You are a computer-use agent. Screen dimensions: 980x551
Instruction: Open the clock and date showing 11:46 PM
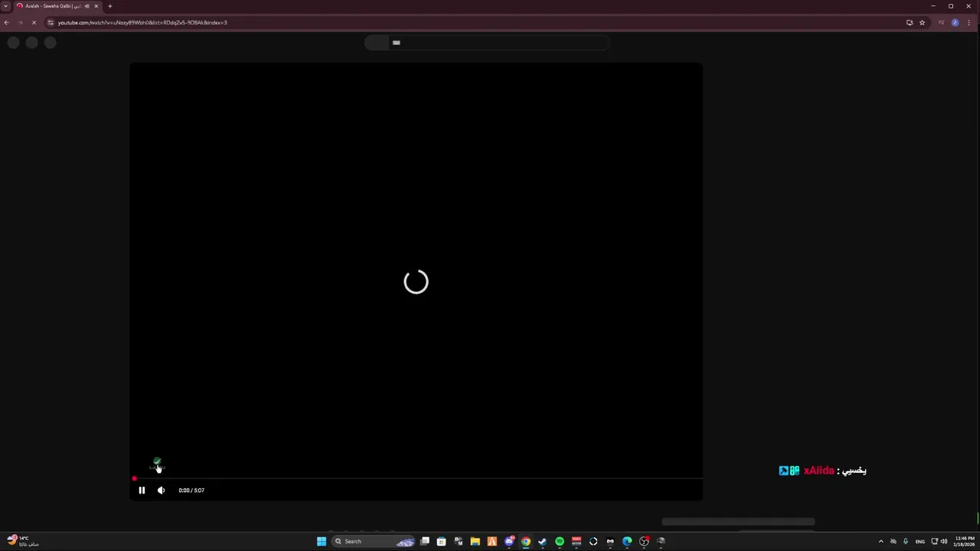(964, 541)
